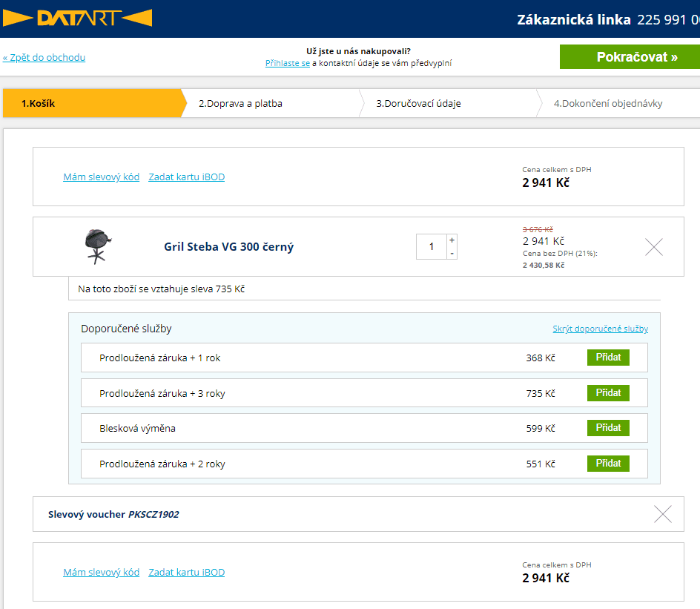Click the 735 Kč discount notice text
The width and height of the screenshot is (700, 609).
click(161, 289)
